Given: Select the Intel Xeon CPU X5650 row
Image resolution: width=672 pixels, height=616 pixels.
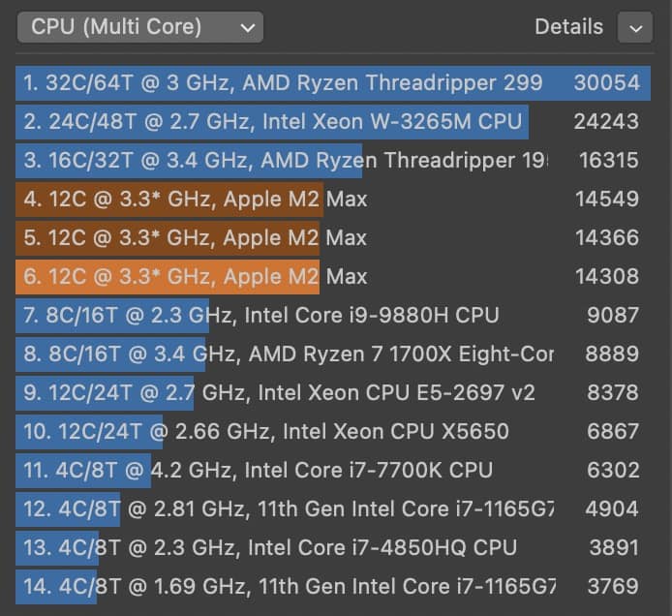Looking at the screenshot, I should click(x=333, y=432).
